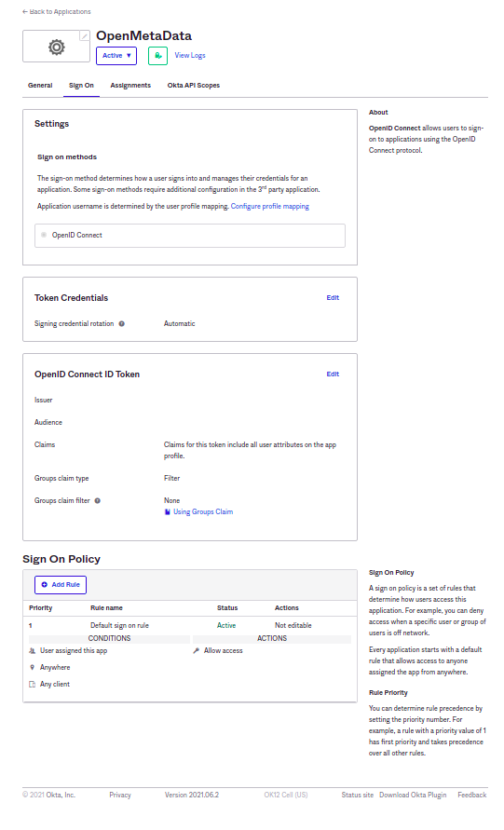This screenshot has width=504, height=830.
Task: Click the green assign user icon button
Action: (x=157, y=56)
